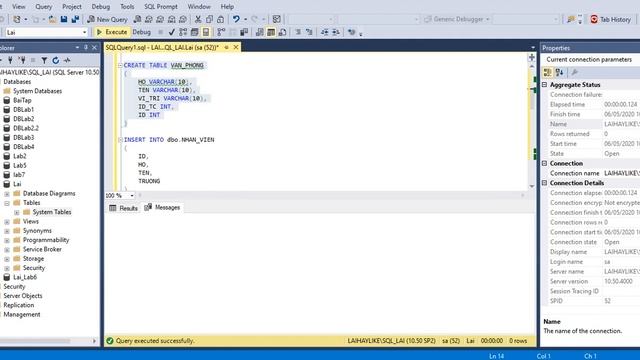The width and height of the screenshot is (640, 360).
Task: Expand the Storage folder
Action: 7,259
